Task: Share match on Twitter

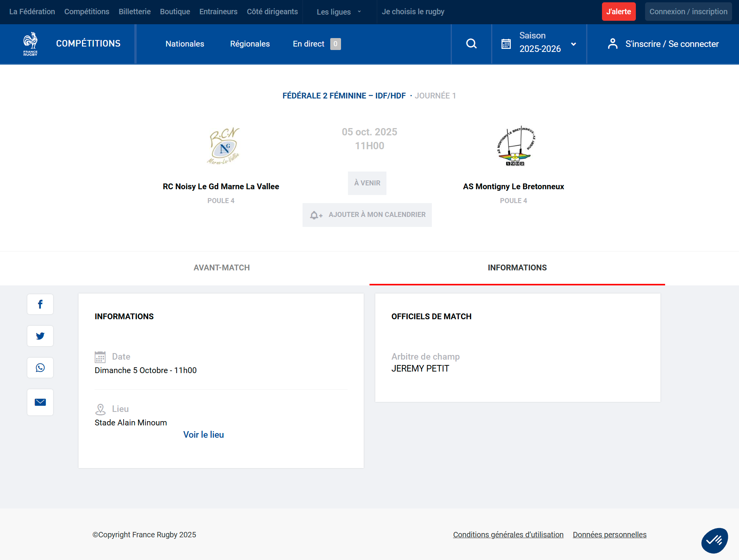Action: (40, 336)
